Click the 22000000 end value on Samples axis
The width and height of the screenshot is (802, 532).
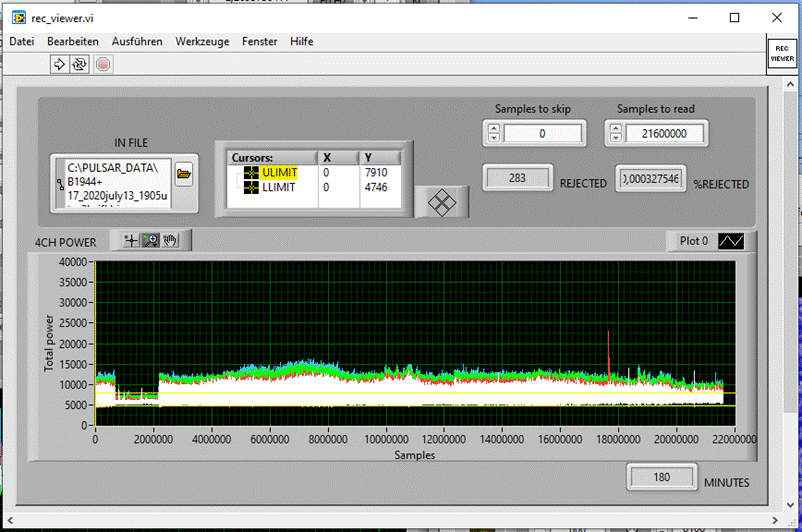[734, 439]
